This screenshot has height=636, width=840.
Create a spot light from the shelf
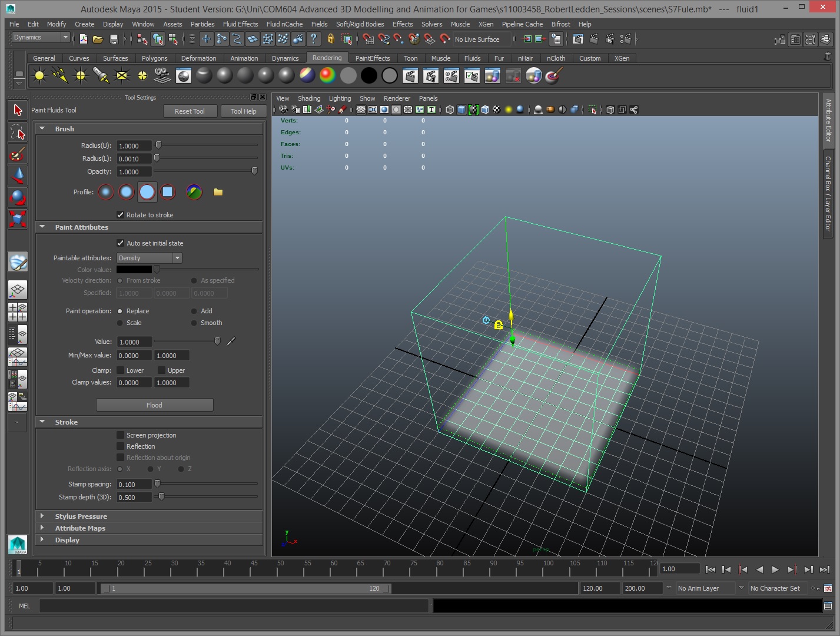pos(101,75)
